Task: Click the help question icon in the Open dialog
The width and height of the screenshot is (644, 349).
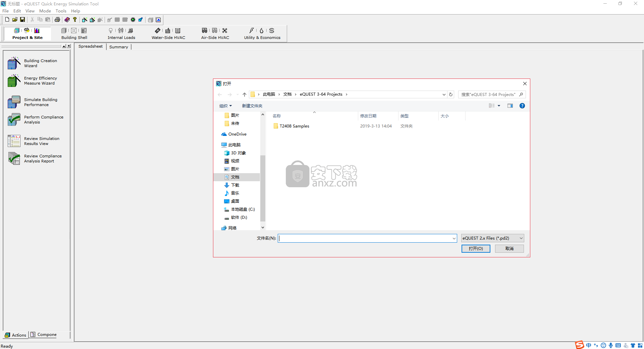Action: 522,106
